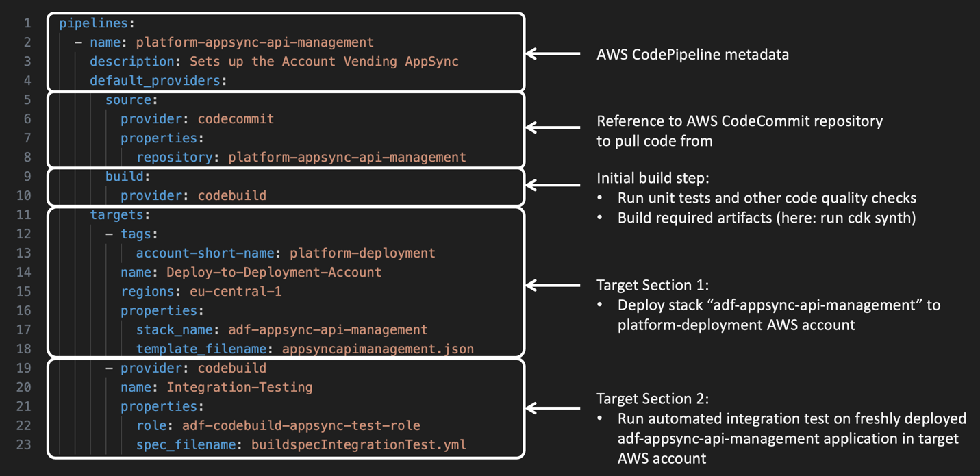Viewport: 980px width, 476px height.
Task: Click the 'tags:' key on line 12
Action: 139,234
